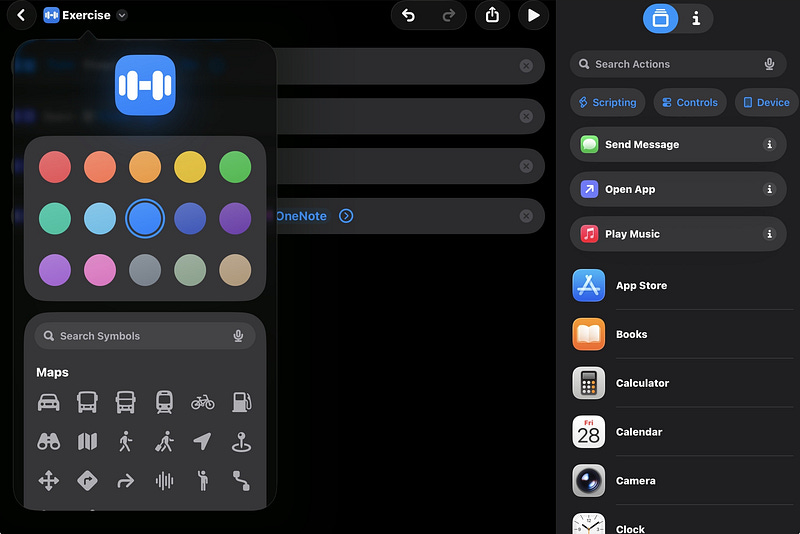Select the Device category
The width and height of the screenshot is (800, 534).
[x=767, y=103]
